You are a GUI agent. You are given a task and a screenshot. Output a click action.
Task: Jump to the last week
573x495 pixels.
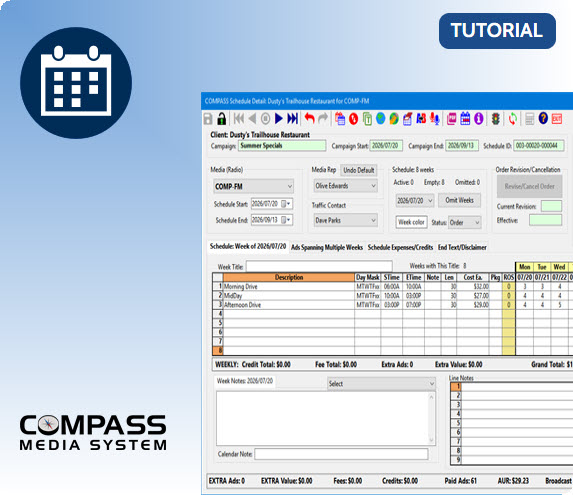pyautogui.click(x=292, y=118)
